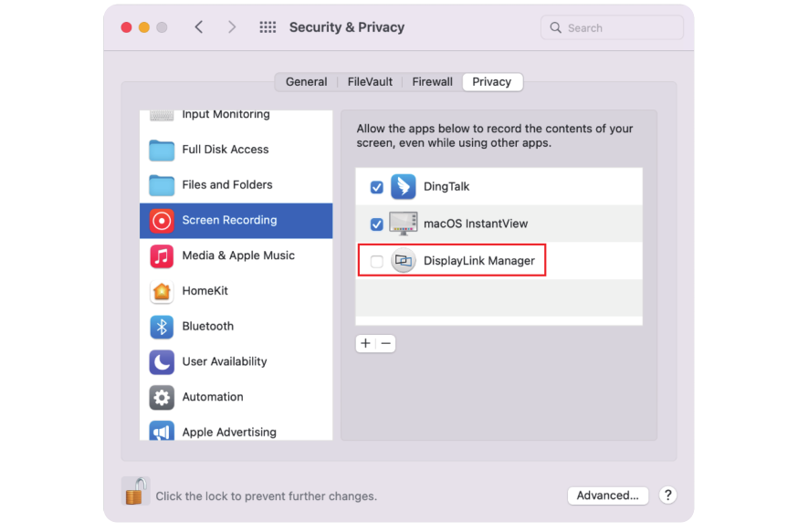Show all preferences grid icon
798x532 pixels.
268,27
